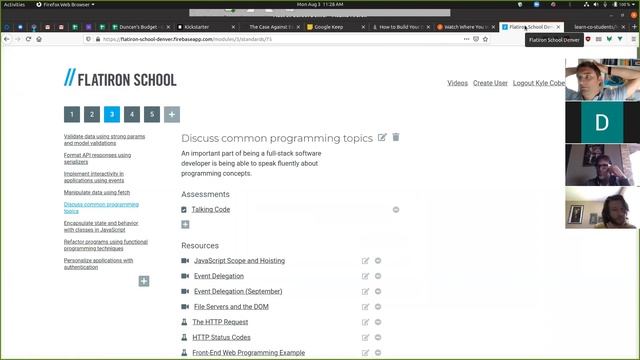Switch to module 2
Screen dimensions: 640x360
[x=92, y=114]
